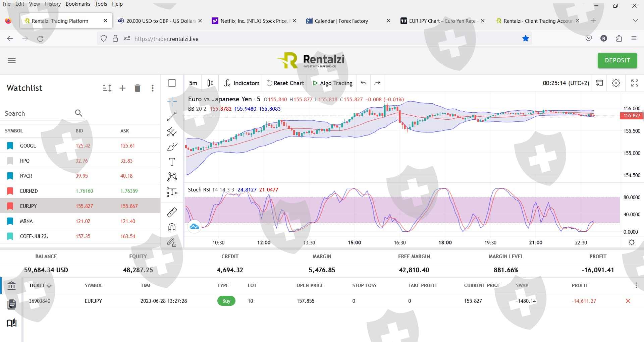Screen dimensions: 644x342
Task: Open the book icon in the sidebar
Action: click(x=12, y=323)
